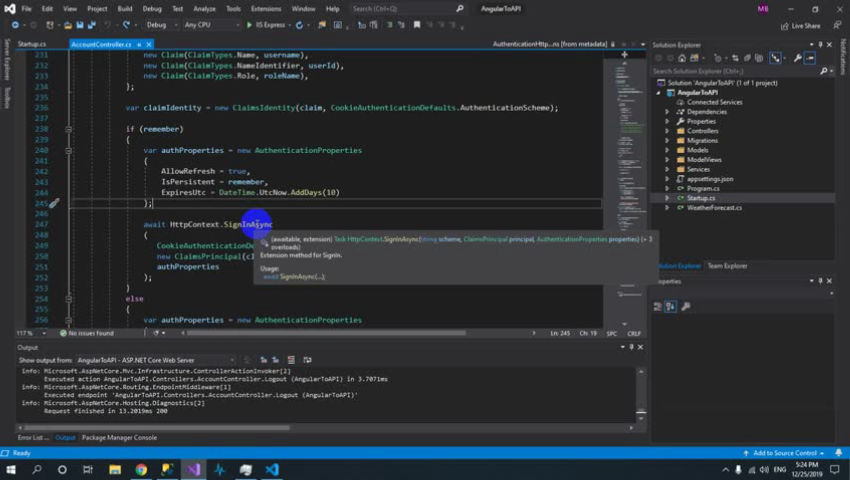Click the Live Share button label
This screenshot has height=480, width=850.
(x=806, y=26)
